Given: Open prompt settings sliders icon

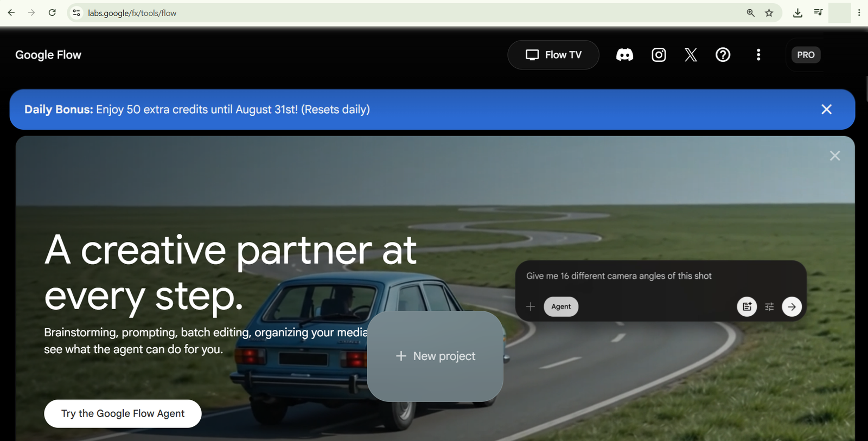Looking at the screenshot, I should (769, 306).
